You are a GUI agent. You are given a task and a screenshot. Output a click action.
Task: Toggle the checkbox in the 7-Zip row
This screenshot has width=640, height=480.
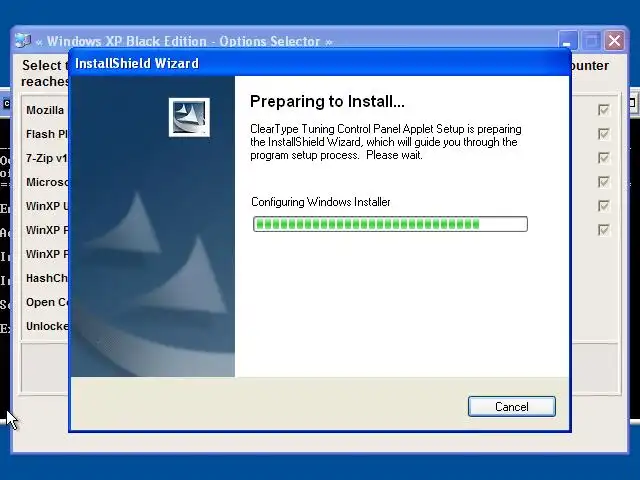604,158
